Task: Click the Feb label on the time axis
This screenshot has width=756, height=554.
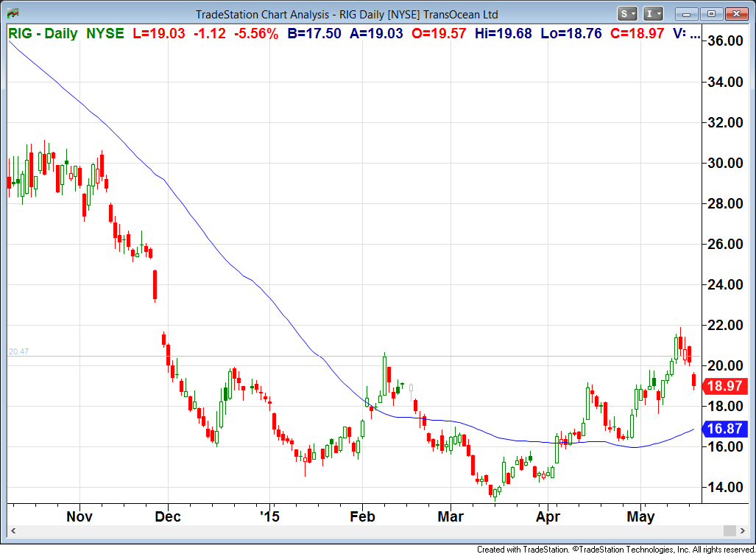Action: [362, 516]
